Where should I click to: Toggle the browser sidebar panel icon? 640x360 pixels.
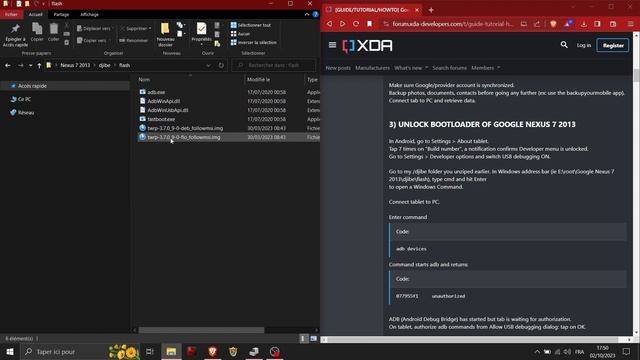coord(598,24)
